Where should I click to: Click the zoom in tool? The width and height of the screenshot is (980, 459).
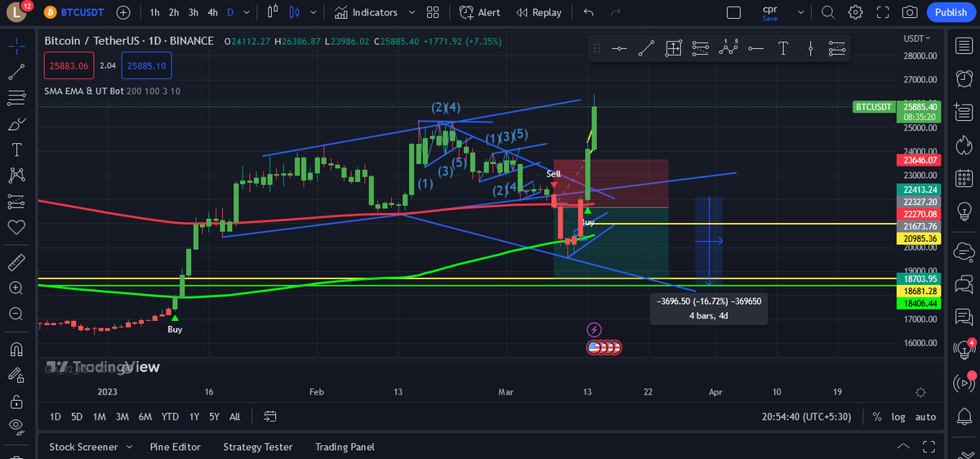coord(16,287)
